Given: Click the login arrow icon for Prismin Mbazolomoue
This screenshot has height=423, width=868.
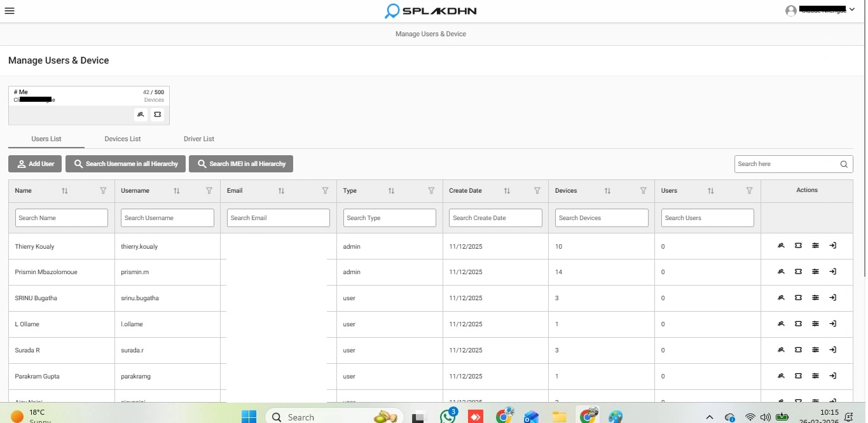Looking at the screenshot, I should tap(833, 272).
